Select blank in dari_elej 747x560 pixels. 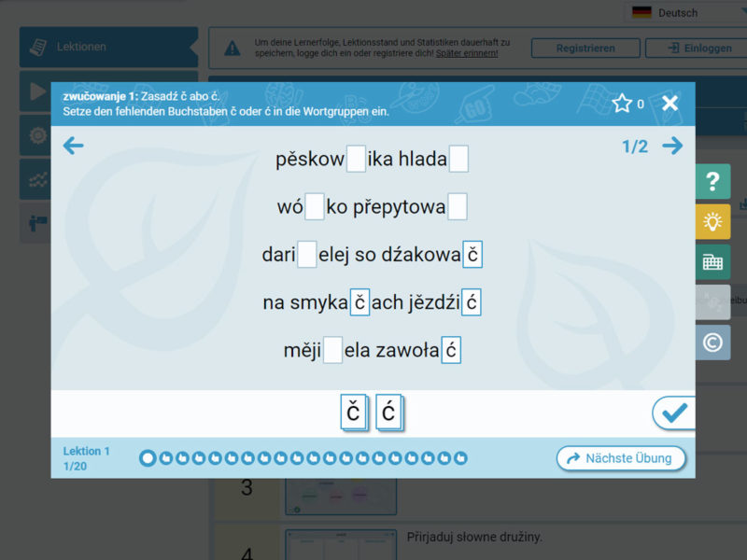click(x=307, y=254)
